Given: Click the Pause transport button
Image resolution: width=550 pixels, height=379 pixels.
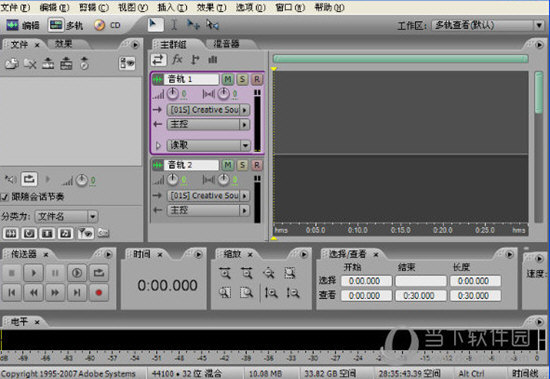Looking at the screenshot, I should (x=55, y=273).
